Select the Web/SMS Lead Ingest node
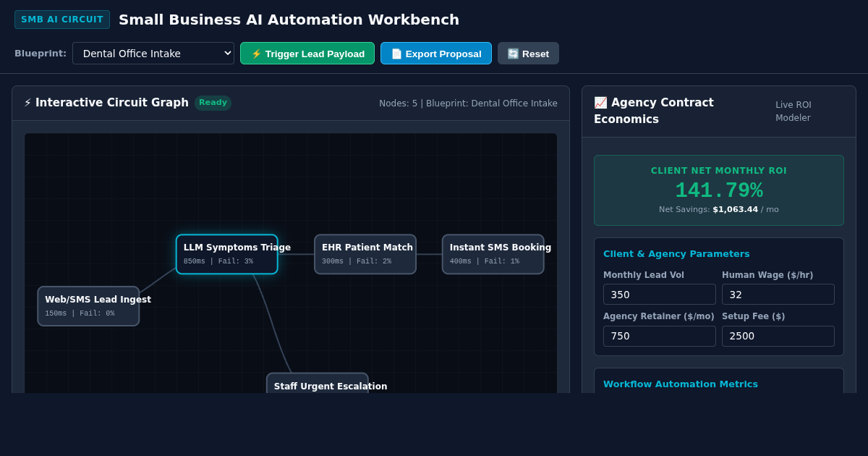Image resolution: width=868 pixels, height=456 pixels. tap(88, 306)
